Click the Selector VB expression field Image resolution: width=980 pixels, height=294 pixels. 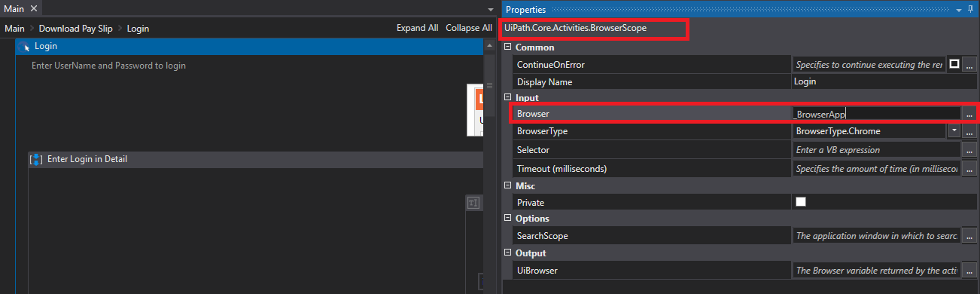877,150
